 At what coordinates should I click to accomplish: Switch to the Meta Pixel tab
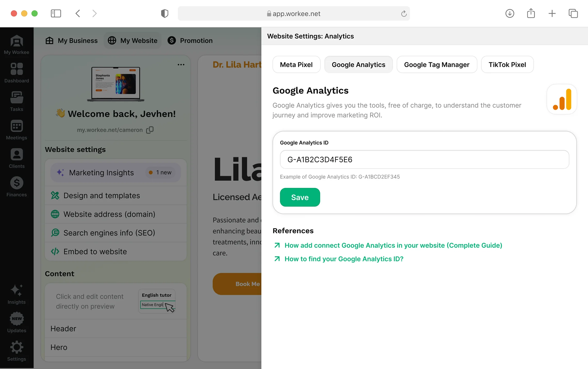[x=296, y=65]
